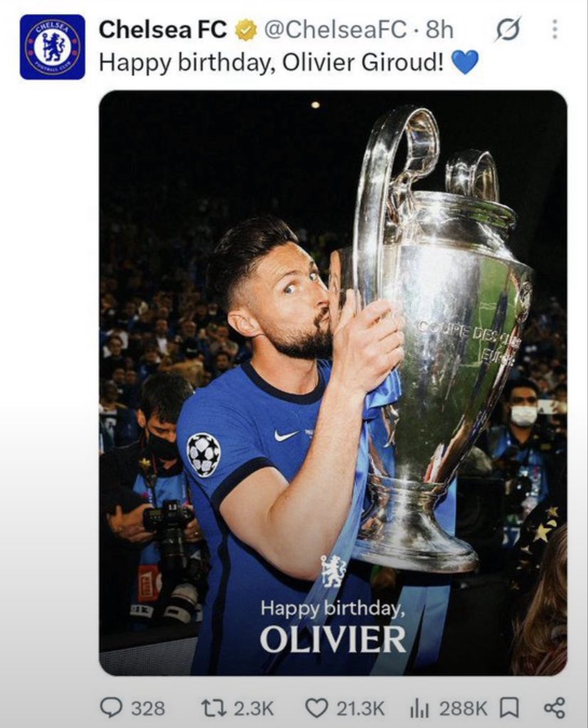Like the post with heart icon
The height and width of the screenshot is (728, 588).
pos(316,707)
